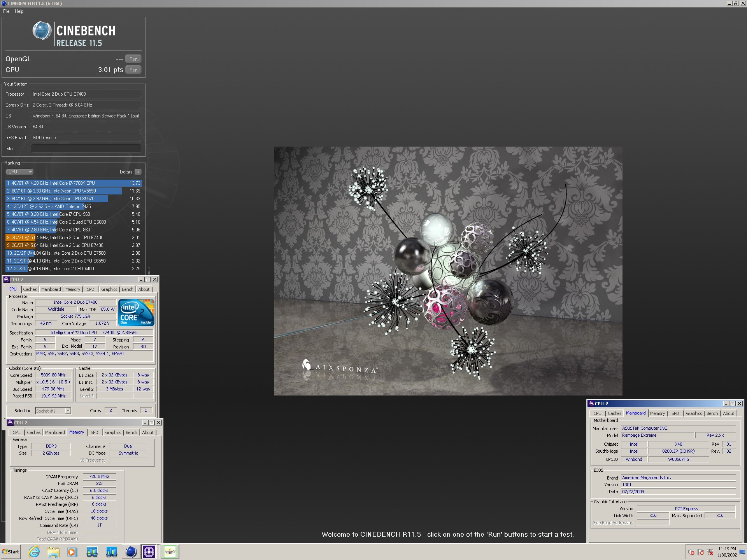Select ranking row Intel Xeon CPU X5570
The image size is (747, 560).
point(74,199)
